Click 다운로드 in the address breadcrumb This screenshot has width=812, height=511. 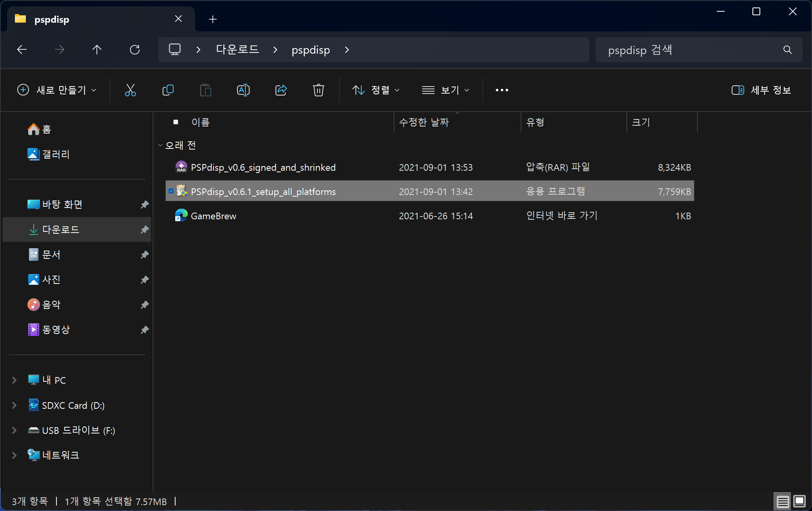[237, 50]
